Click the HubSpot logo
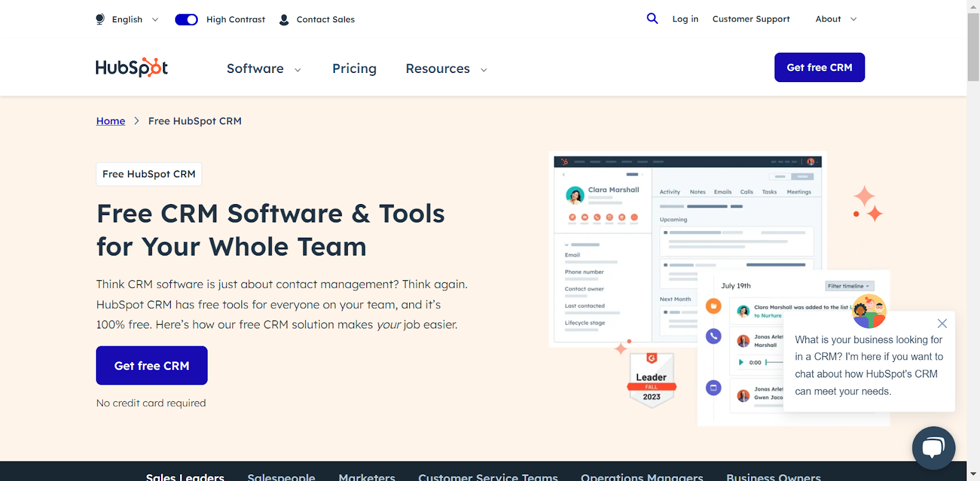 click(132, 67)
